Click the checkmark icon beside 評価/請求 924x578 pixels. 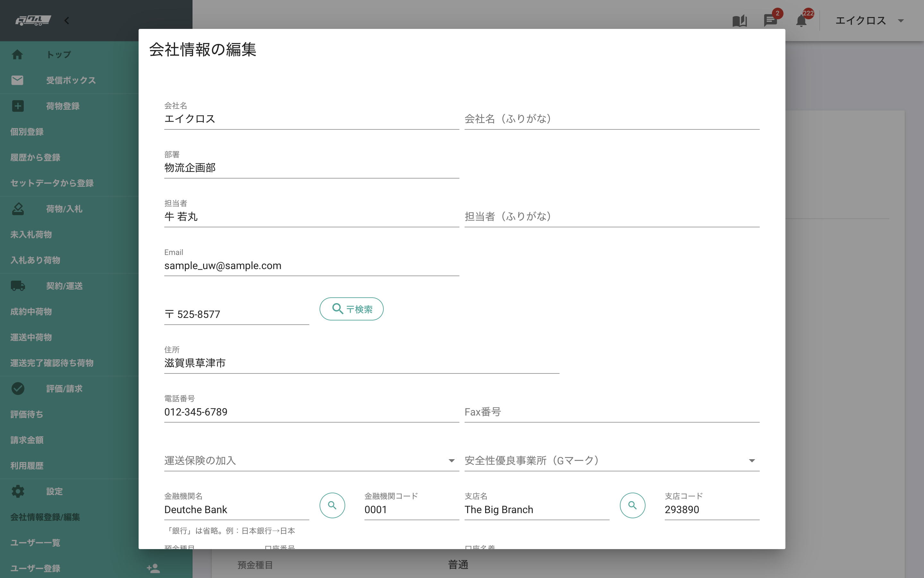point(18,389)
